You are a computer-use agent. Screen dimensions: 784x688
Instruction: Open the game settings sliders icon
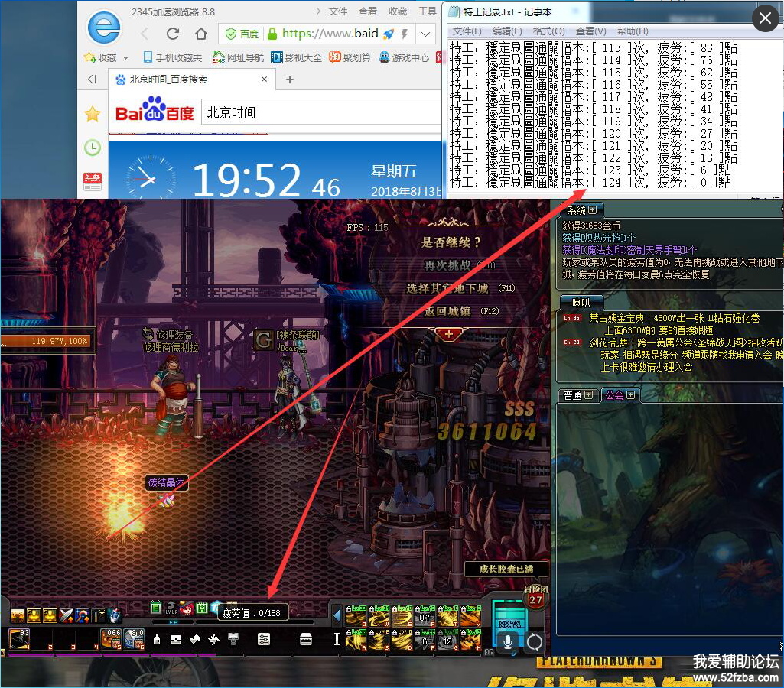[x=264, y=639]
